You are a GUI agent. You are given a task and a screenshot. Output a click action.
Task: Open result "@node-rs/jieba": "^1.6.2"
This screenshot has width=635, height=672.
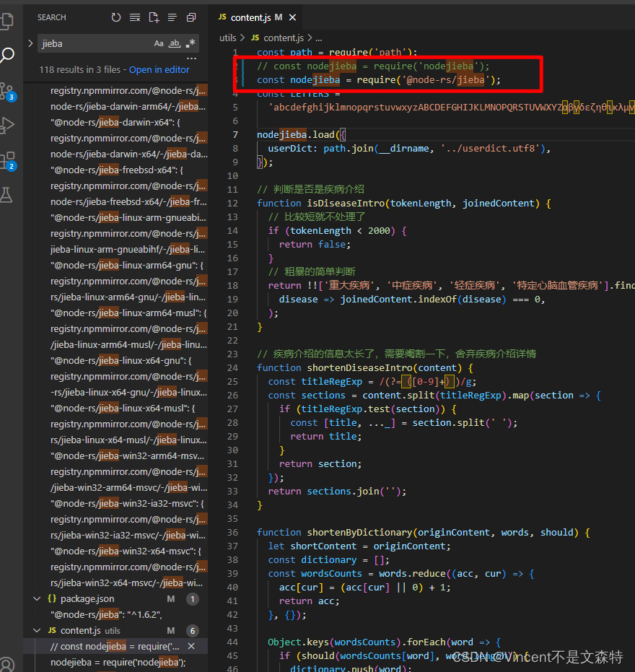[x=106, y=614]
